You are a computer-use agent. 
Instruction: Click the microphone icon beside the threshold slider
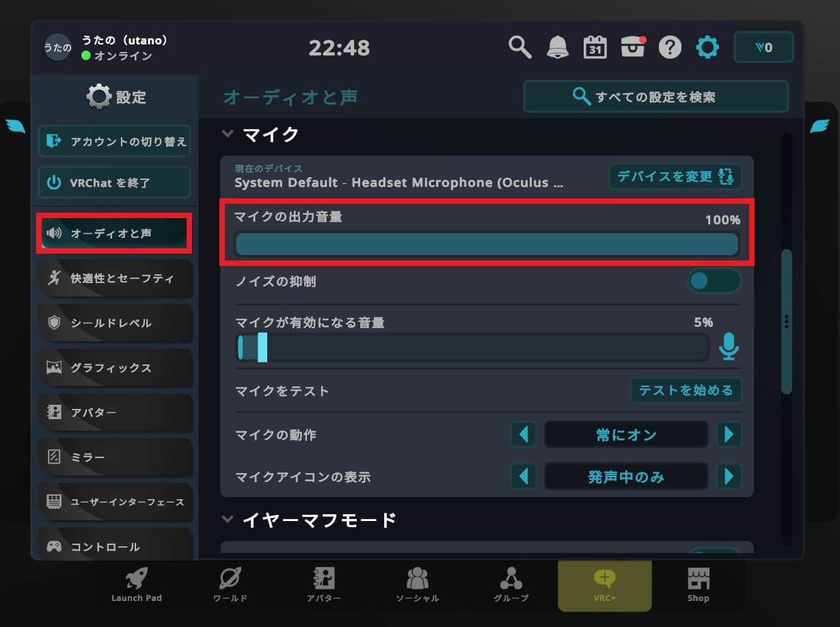[x=729, y=347]
